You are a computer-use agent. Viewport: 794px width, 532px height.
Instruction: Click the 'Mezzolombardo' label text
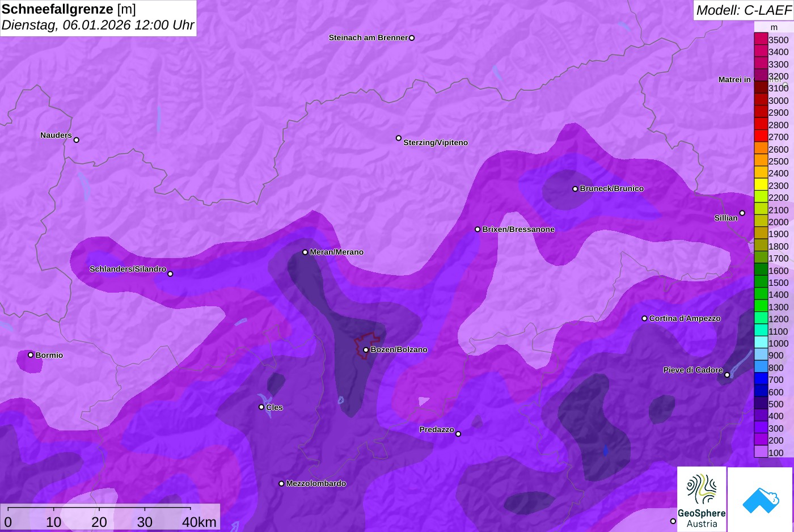tap(316, 484)
